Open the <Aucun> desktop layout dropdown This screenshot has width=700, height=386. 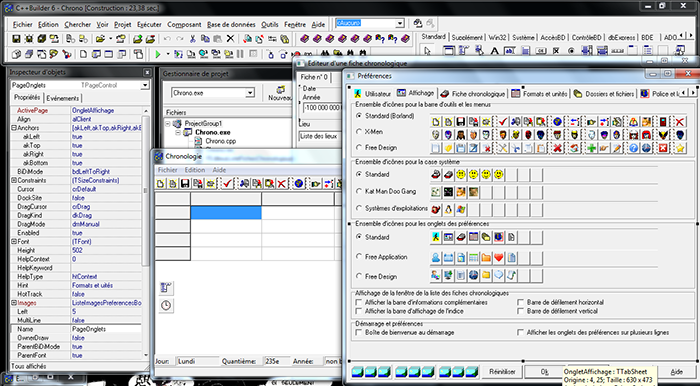pos(400,23)
